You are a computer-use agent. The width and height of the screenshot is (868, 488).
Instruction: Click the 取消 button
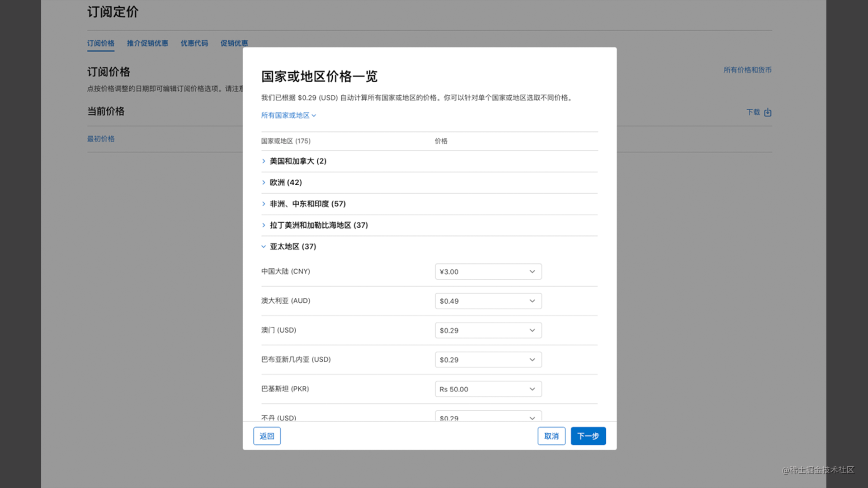[x=551, y=436]
